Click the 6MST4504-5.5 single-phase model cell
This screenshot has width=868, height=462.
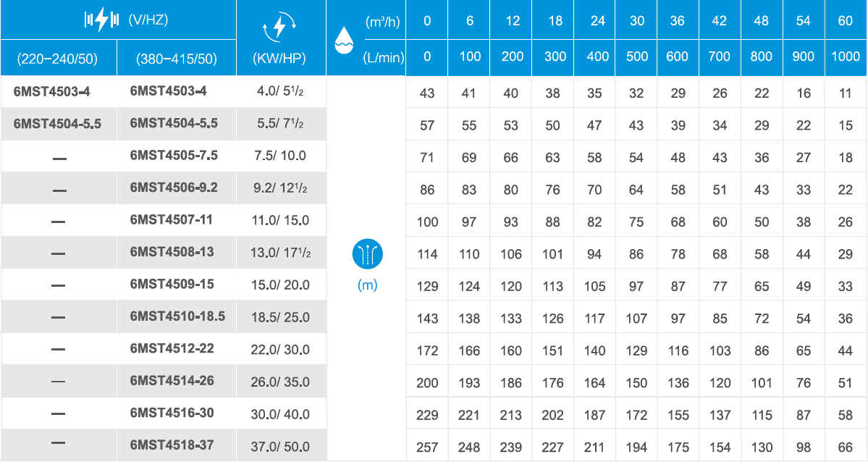coord(58,124)
